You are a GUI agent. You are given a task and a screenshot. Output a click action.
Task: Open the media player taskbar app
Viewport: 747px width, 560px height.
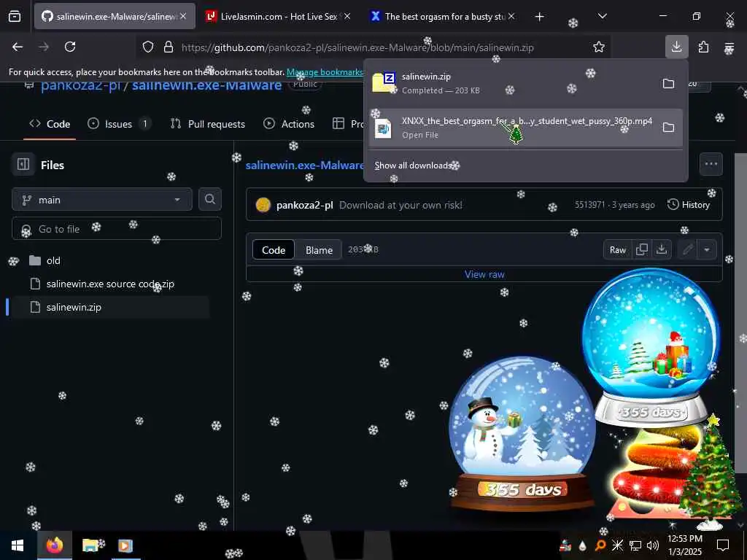click(125, 545)
